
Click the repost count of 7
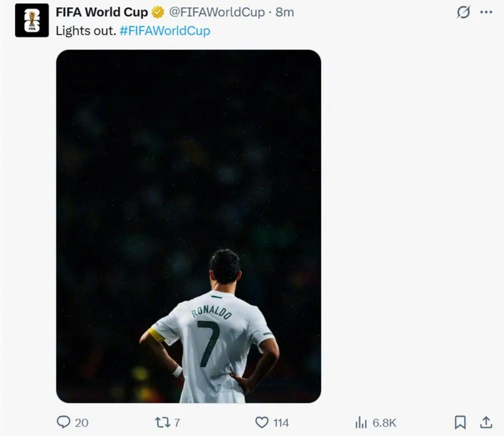click(x=177, y=422)
